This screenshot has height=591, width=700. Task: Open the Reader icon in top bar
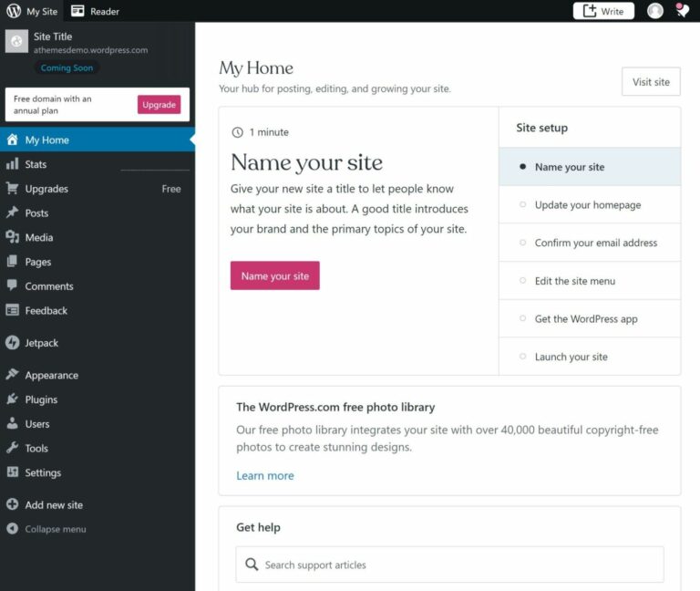click(x=77, y=11)
